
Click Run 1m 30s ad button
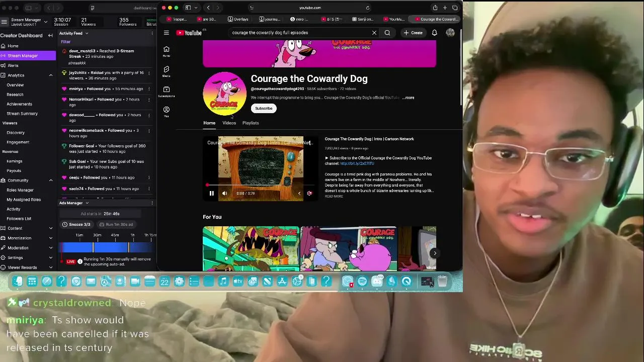(116, 224)
